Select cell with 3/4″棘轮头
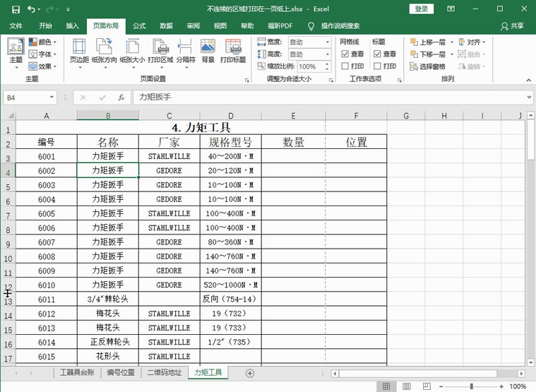The height and width of the screenshot is (392, 536). (107, 299)
